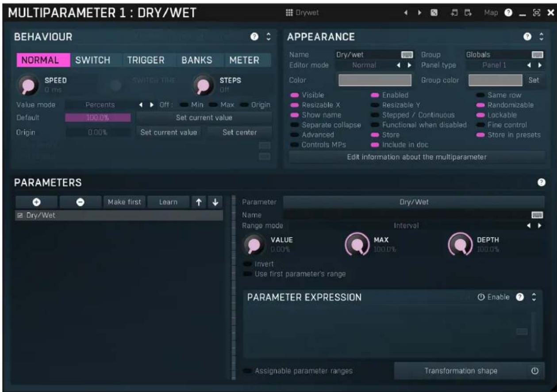Image resolution: width=557 pixels, height=392 pixels.
Task: Click the Make first button
Action: coord(124,202)
